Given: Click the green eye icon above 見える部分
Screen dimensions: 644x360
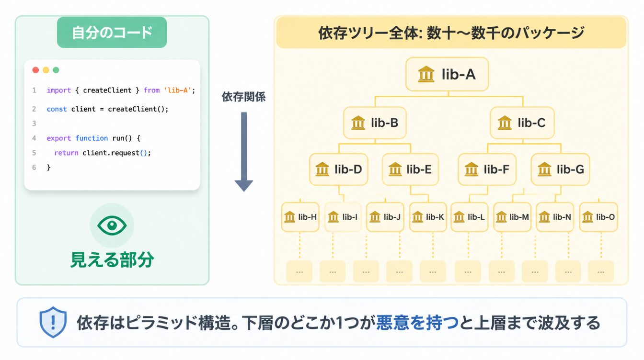Looking at the screenshot, I should 112,225.
